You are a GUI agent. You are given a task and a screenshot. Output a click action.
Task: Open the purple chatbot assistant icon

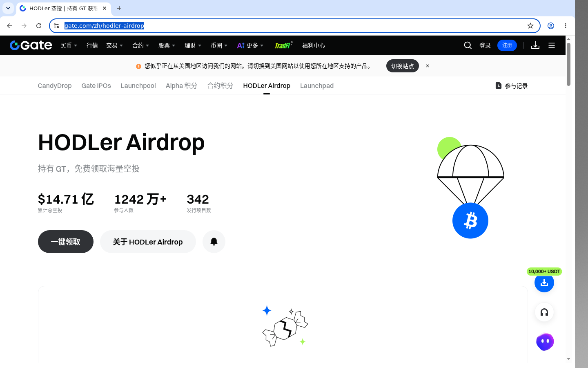[545, 342]
